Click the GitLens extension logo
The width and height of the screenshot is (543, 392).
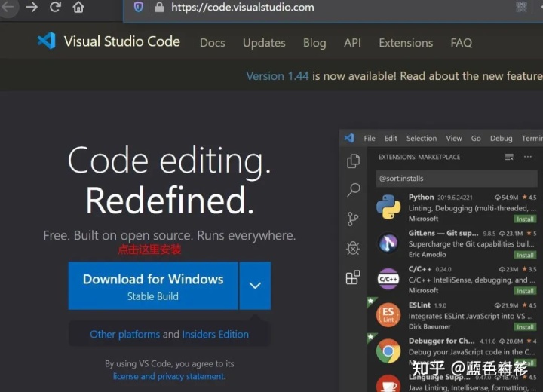click(x=388, y=243)
